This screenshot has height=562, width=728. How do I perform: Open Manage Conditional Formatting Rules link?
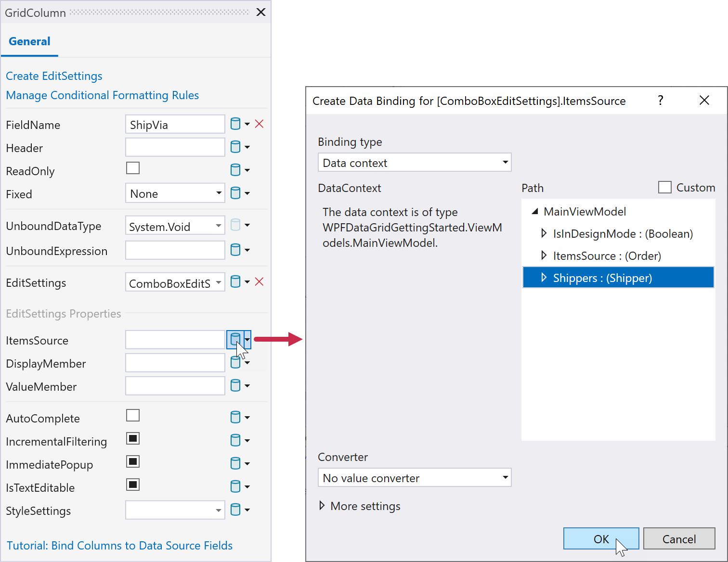pos(102,95)
